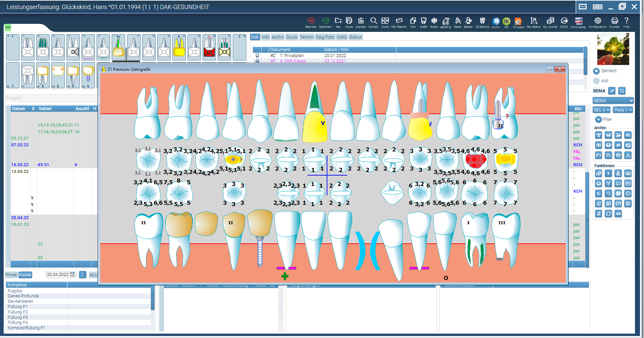This screenshot has width=644, height=338.
Task: Click the clock function icon
Action: pyautogui.click(x=628, y=193)
